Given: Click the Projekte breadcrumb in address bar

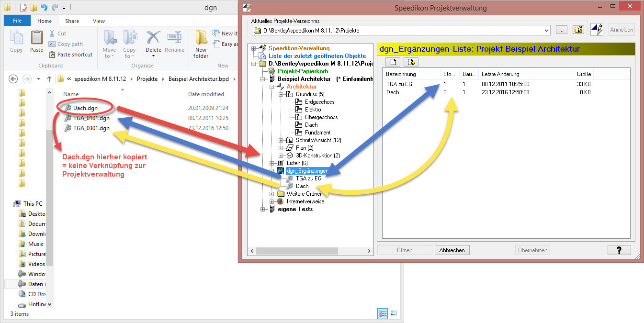Looking at the screenshot, I should coord(147,79).
